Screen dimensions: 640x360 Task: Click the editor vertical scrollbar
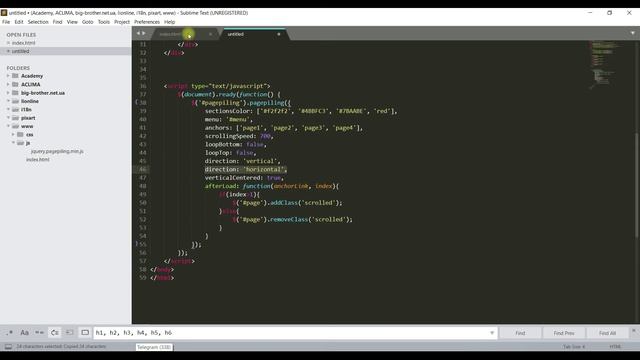point(637,185)
